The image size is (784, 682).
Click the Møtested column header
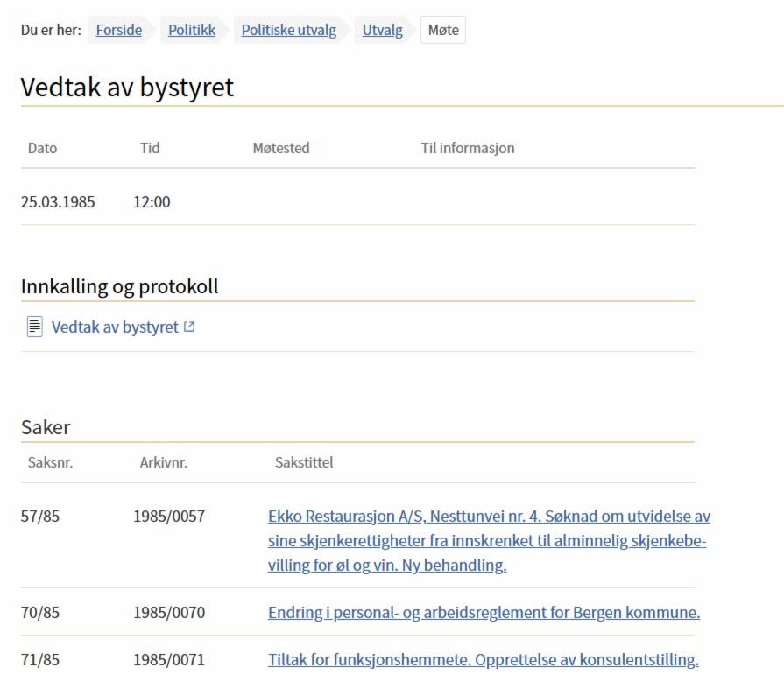(x=280, y=148)
